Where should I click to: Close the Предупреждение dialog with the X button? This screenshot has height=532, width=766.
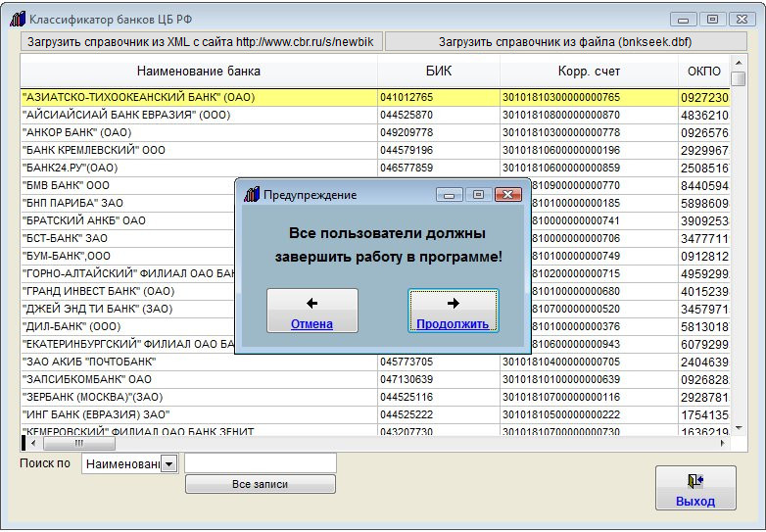point(506,195)
